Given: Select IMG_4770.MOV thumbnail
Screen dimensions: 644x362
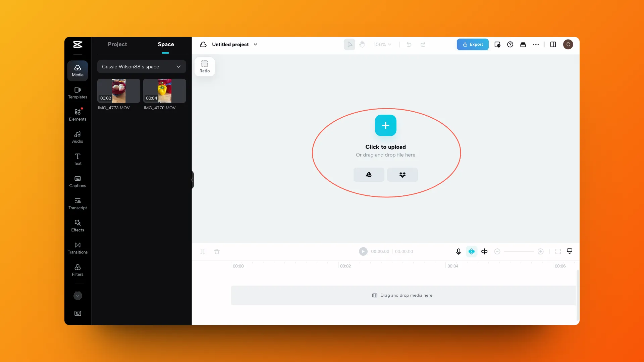Looking at the screenshot, I should [x=164, y=91].
